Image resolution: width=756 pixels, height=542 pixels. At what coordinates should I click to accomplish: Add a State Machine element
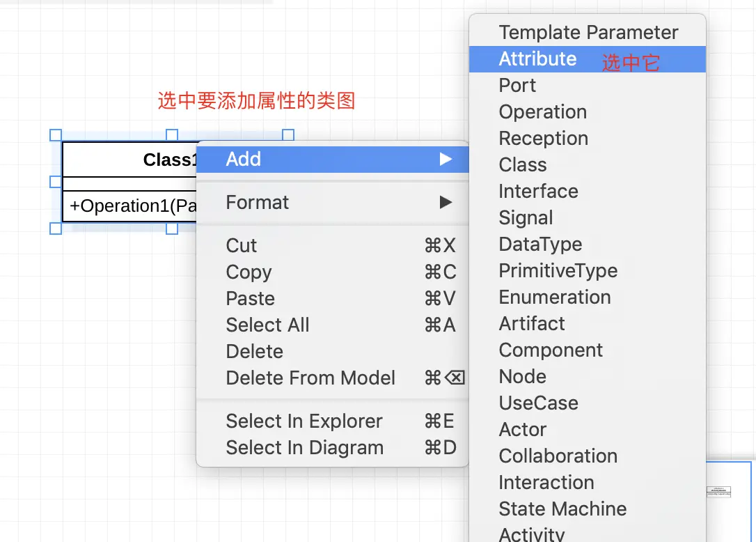[x=562, y=509]
